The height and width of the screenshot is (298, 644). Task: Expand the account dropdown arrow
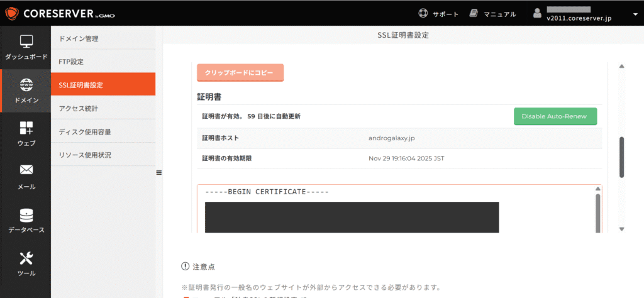click(x=635, y=14)
